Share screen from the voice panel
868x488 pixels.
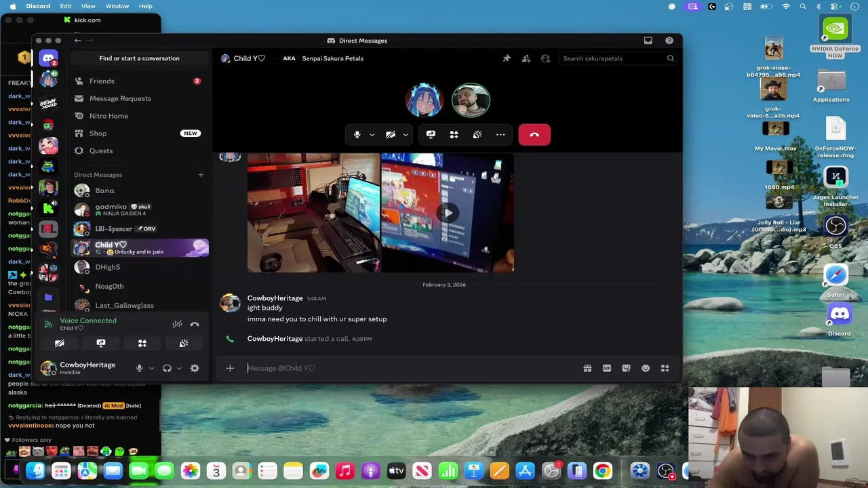[101, 344]
